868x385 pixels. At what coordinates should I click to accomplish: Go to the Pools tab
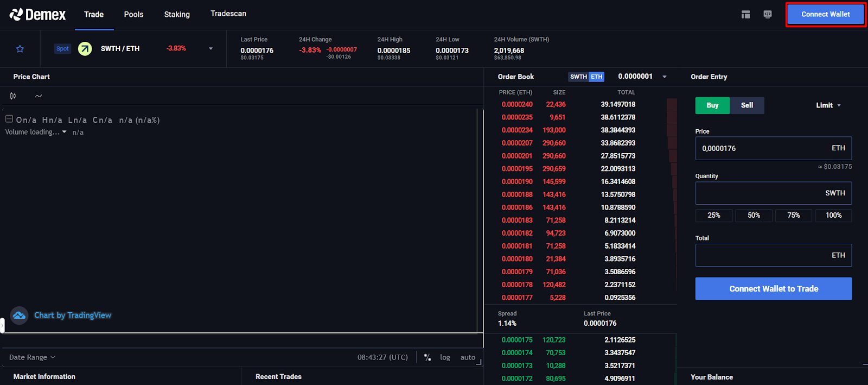pyautogui.click(x=133, y=15)
